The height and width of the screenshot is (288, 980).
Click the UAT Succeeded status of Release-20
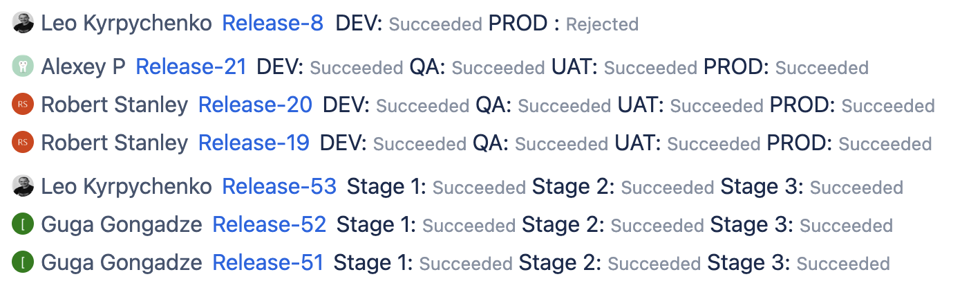(x=717, y=107)
